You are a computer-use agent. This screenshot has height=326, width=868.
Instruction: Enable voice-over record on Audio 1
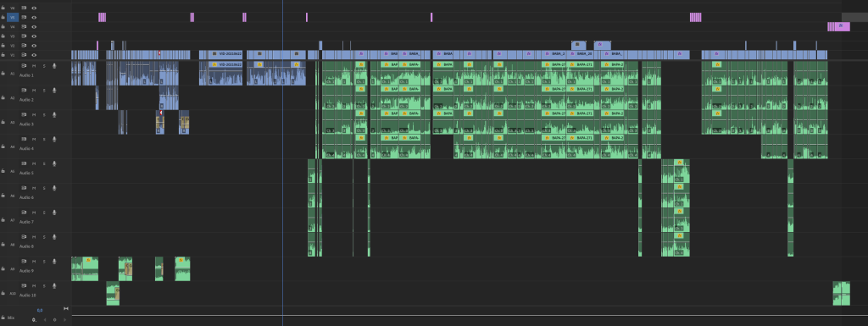pyautogui.click(x=54, y=66)
